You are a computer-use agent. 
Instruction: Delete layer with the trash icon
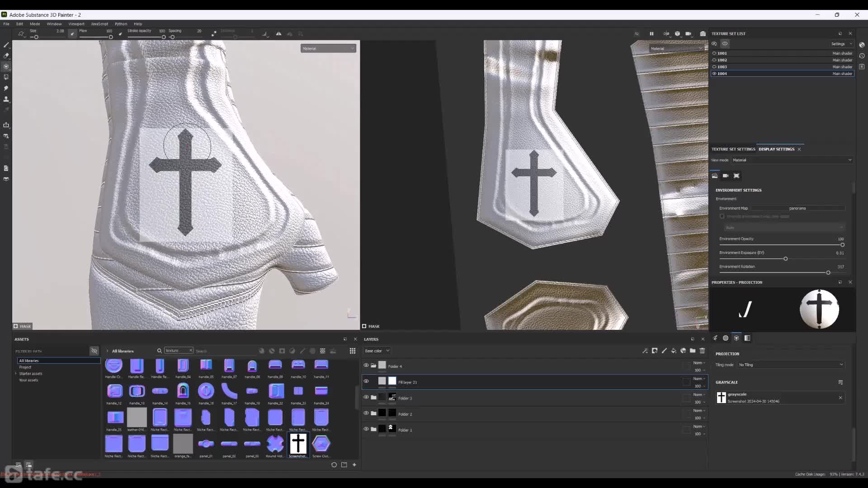pyautogui.click(x=702, y=351)
